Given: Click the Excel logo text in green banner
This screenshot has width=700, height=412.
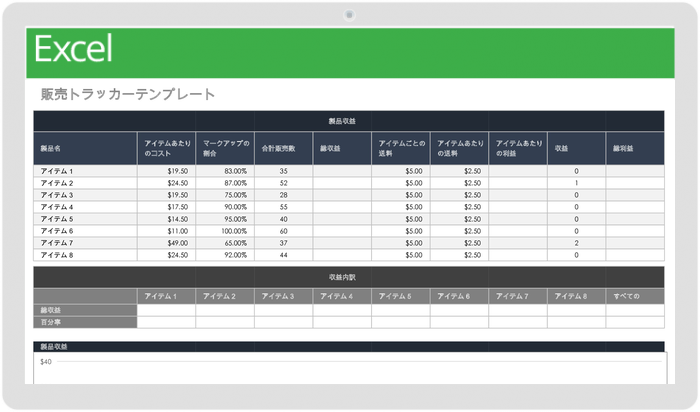Looking at the screenshot, I should point(73,49).
